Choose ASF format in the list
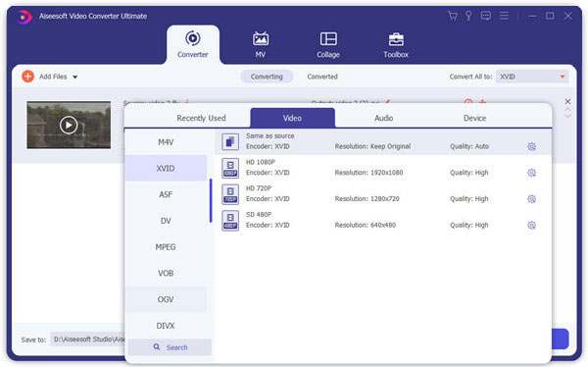The width and height of the screenshot is (588, 367). click(x=166, y=194)
